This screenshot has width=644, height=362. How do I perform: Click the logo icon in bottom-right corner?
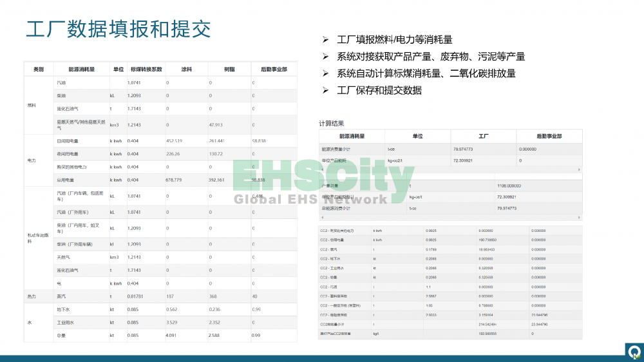pyautogui.click(x=632, y=349)
